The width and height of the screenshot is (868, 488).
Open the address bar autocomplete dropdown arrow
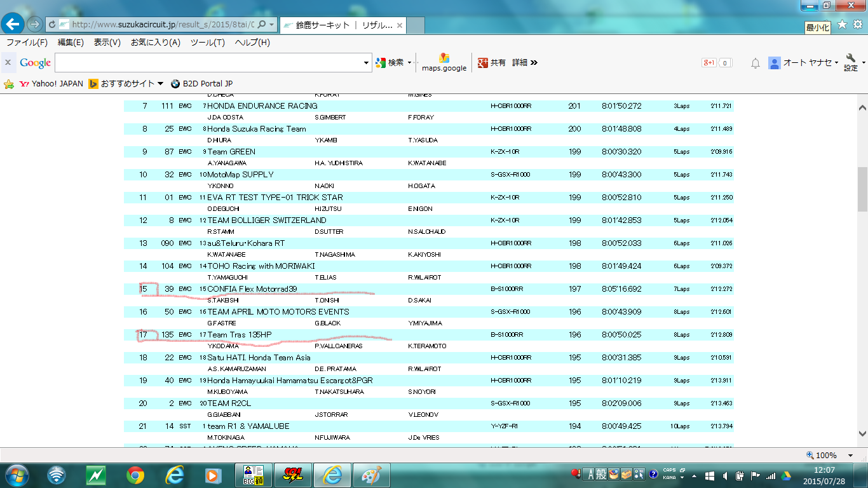click(272, 25)
